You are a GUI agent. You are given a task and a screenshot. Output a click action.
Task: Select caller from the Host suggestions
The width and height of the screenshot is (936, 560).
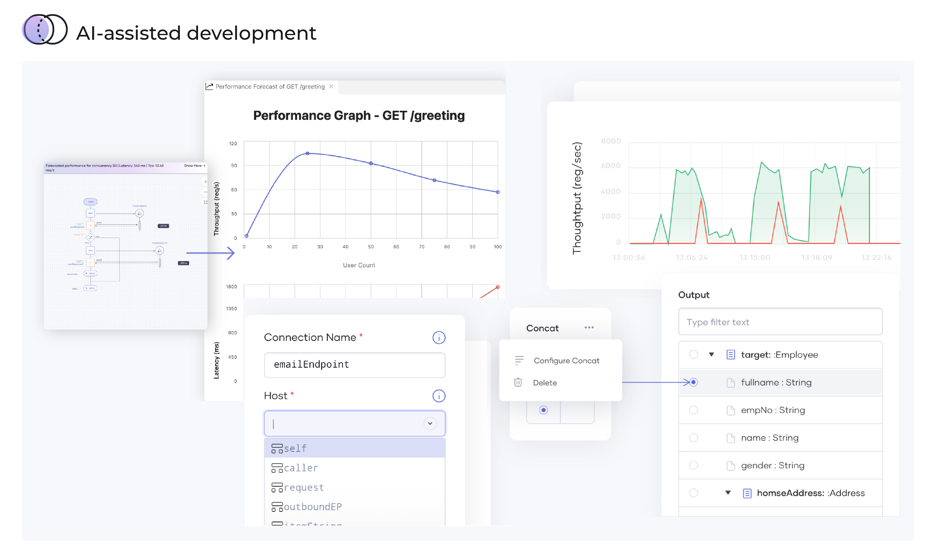pyautogui.click(x=301, y=468)
